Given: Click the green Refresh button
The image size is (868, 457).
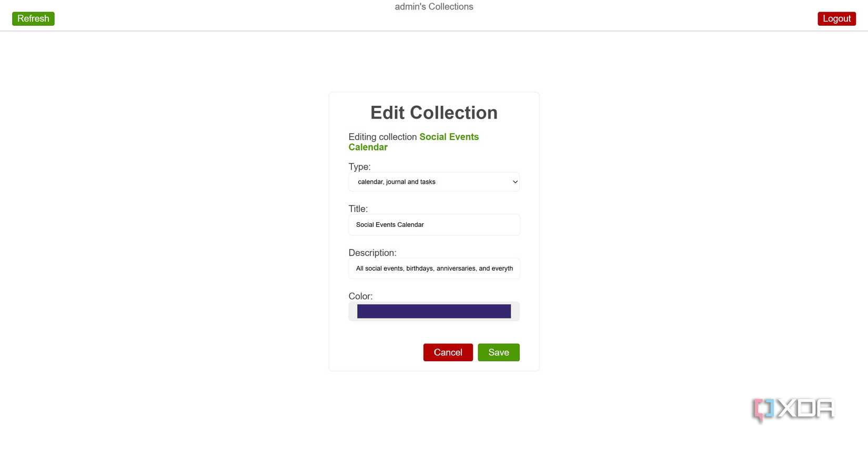Looking at the screenshot, I should pos(33,19).
